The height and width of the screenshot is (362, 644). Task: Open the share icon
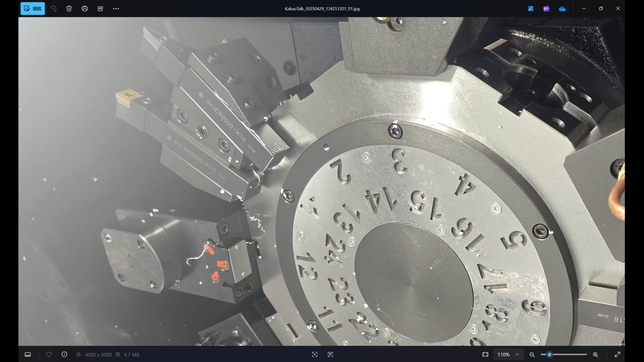(100, 9)
